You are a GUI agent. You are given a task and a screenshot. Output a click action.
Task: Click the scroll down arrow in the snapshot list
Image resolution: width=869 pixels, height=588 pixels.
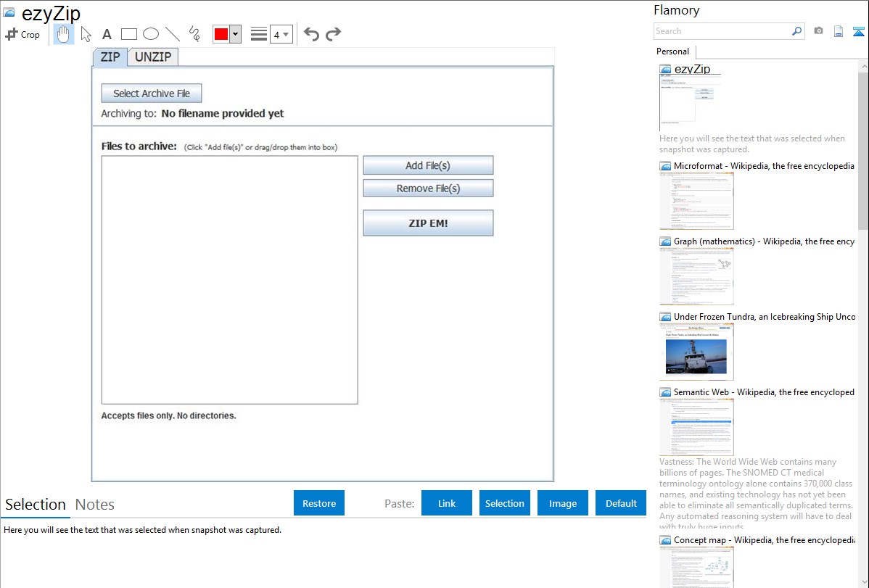pos(863,582)
